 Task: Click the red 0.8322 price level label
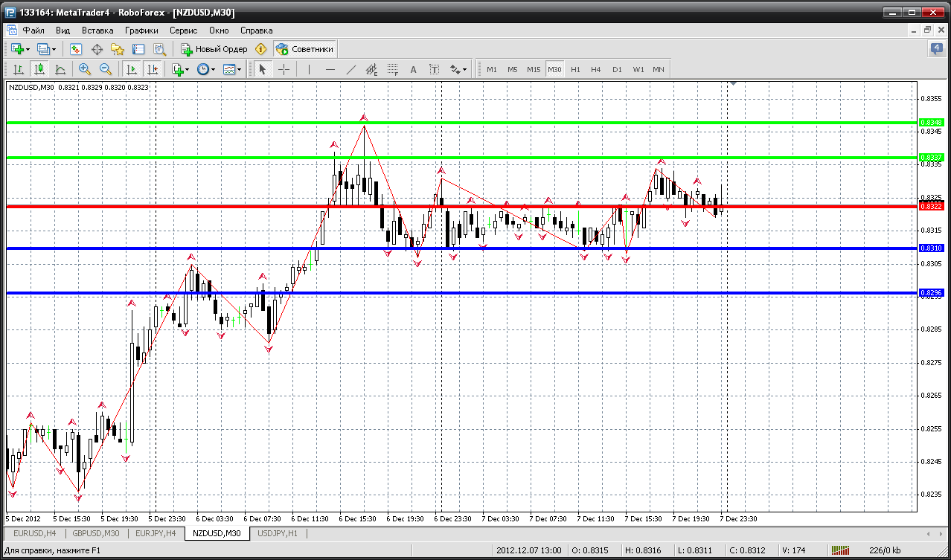tap(932, 206)
